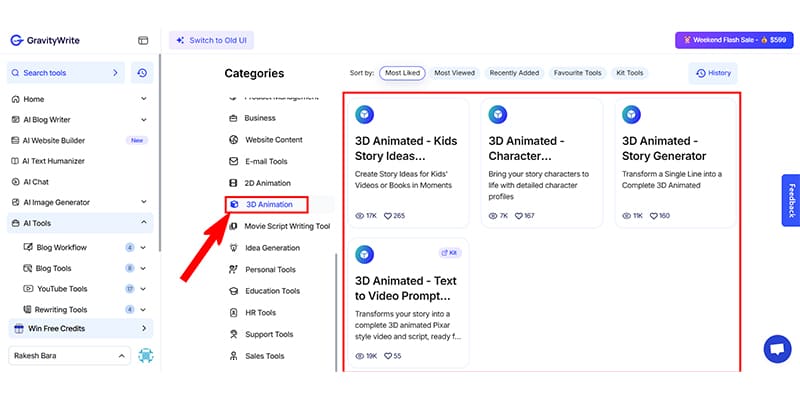Click the 2D Animation category icon
The height and width of the screenshot is (400, 800).
click(x=234, y=183)
